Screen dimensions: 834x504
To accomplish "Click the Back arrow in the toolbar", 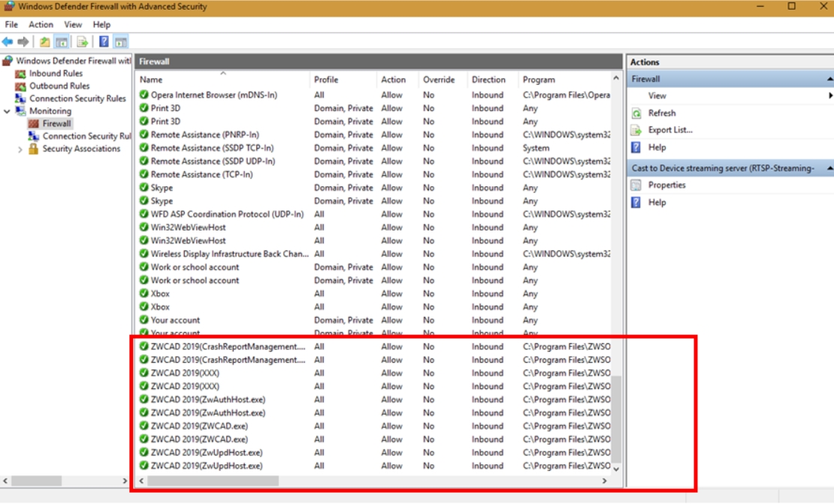I will pos(8,41).
